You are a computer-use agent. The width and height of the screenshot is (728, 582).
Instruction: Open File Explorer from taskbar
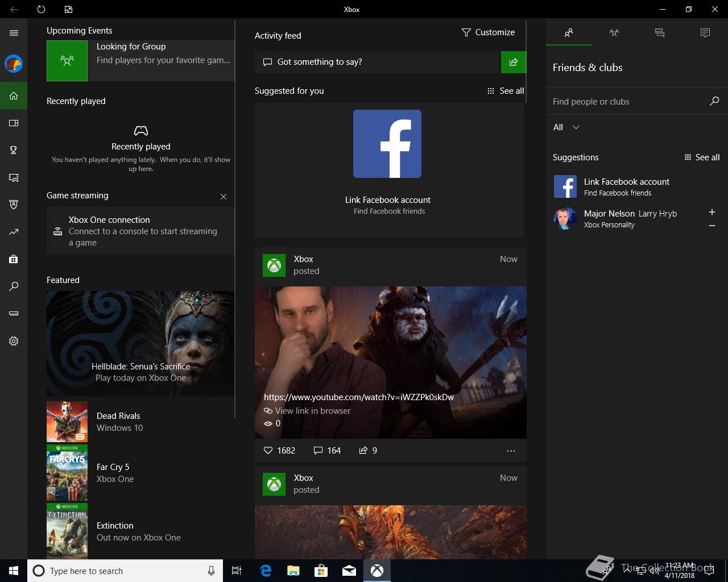tap(293, 571)
